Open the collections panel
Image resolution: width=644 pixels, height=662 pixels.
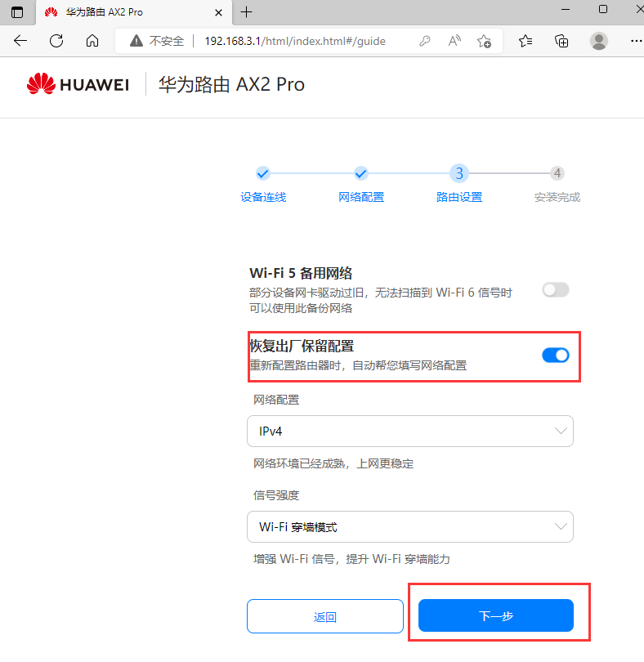click(x=561, y=41)
